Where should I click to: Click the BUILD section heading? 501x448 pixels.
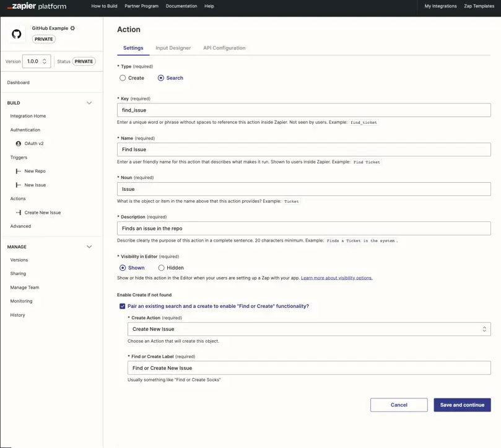pos(14,103)
